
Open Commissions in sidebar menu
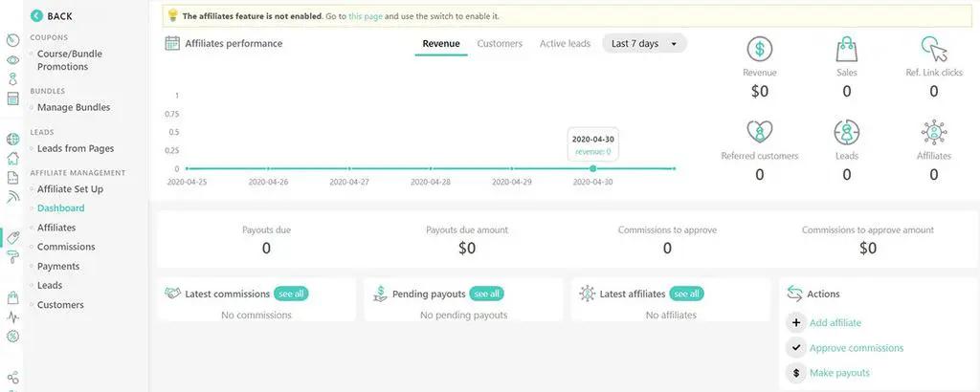click(66, 247)
